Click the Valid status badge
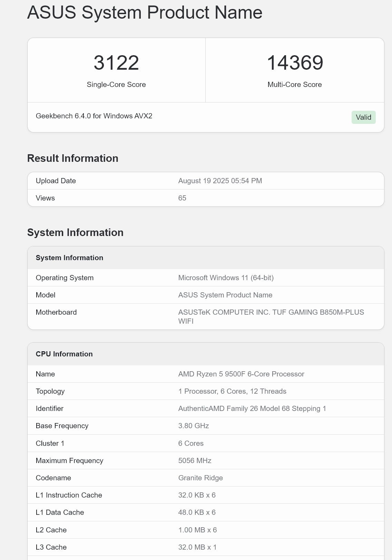Image resolution: width=392 pixels, height=560 pixels. [363, 117]
